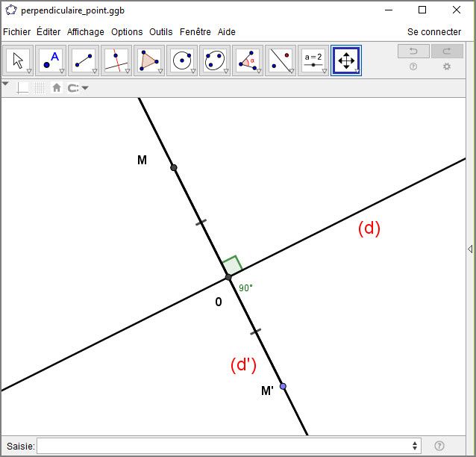Open input history symbol dropdown arrows
The height and width of the screenshot is (457, 476).
415,446
